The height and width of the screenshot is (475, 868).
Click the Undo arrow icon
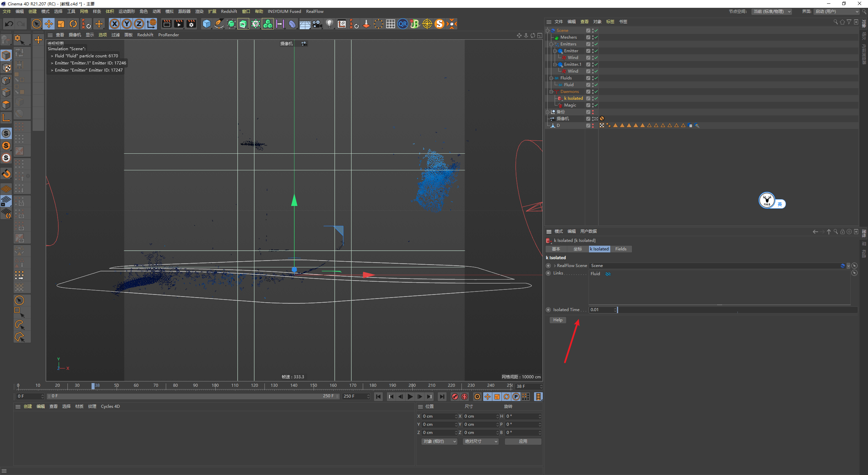tap(9, 24)
